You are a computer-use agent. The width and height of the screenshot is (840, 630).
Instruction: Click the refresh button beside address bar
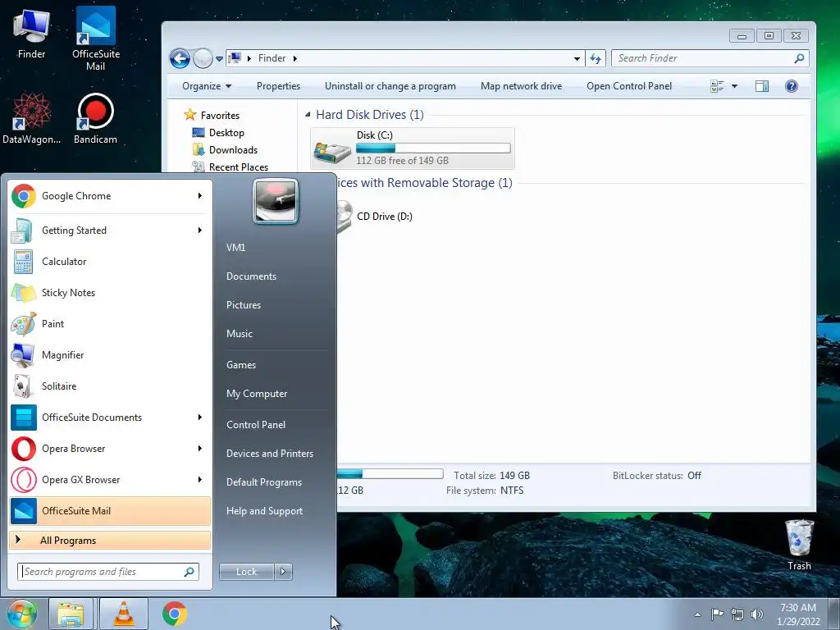click(x=596, y=58)
